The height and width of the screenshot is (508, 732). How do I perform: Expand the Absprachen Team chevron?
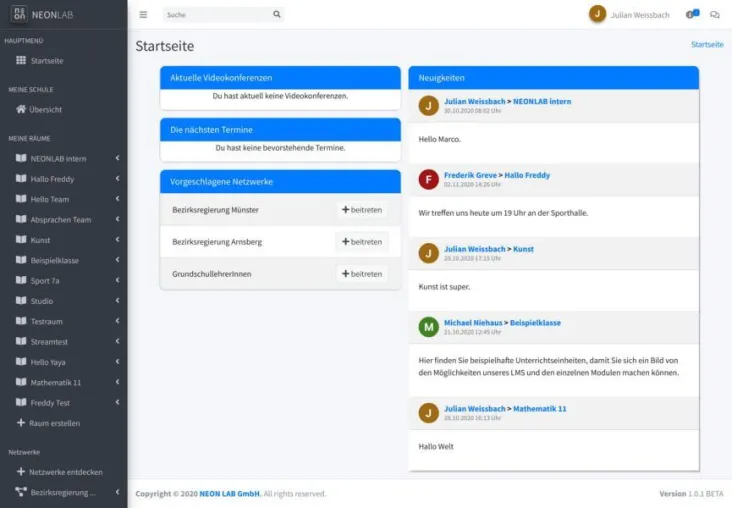pos(118,219)
